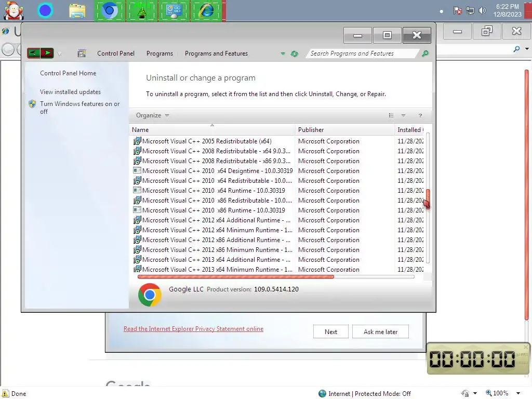Click the Chrome logo in details pane

click(x=150, y=295)
